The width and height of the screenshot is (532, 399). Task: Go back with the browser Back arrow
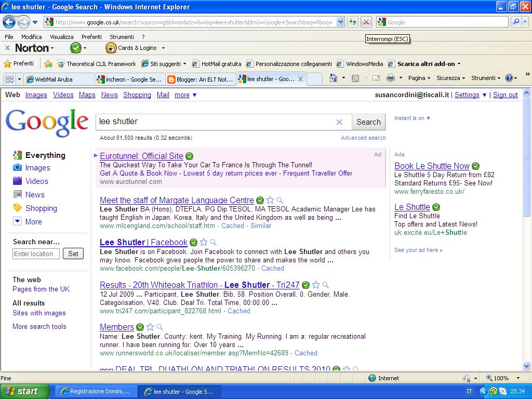coord(9,22)
